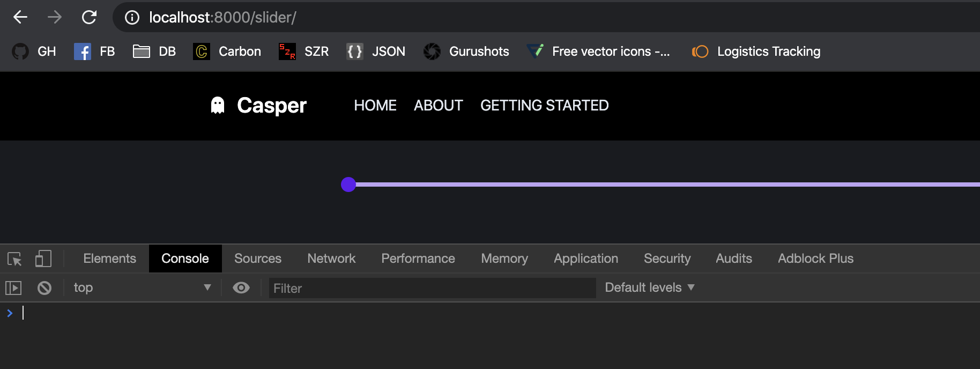Click the site info icon in address bar
Viewport: 980px width, 369px height.
[132, 18]
